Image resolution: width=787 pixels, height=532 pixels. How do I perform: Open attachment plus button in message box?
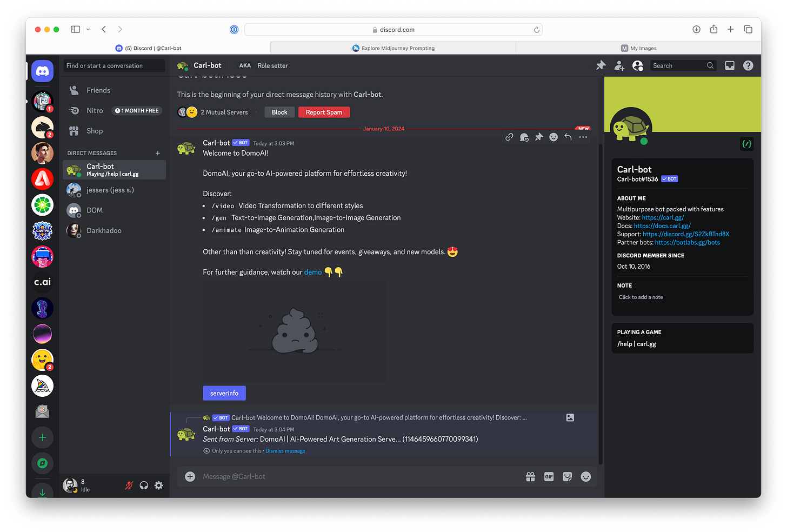[190, 476]
